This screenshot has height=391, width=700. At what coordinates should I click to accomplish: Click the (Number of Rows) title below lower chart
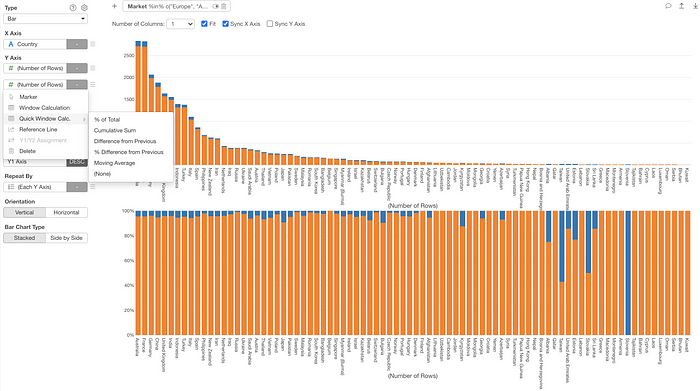point(412,376)
